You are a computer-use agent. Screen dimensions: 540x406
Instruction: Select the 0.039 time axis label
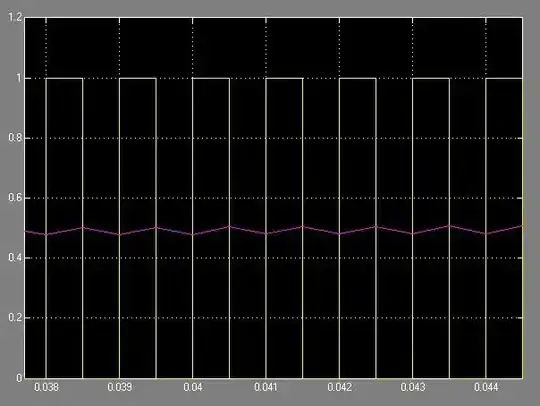click(x=120, y=387)
